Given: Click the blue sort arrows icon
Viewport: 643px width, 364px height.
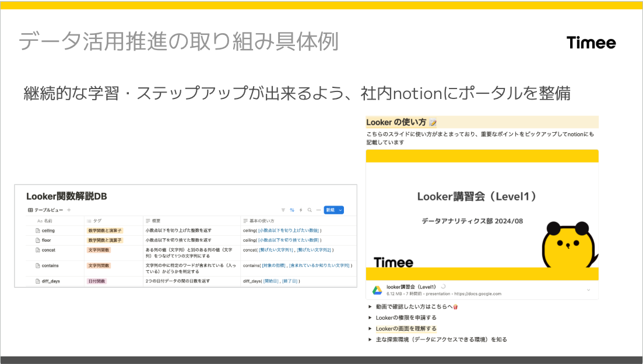Looking at the screenshot, I should point(292,210).
